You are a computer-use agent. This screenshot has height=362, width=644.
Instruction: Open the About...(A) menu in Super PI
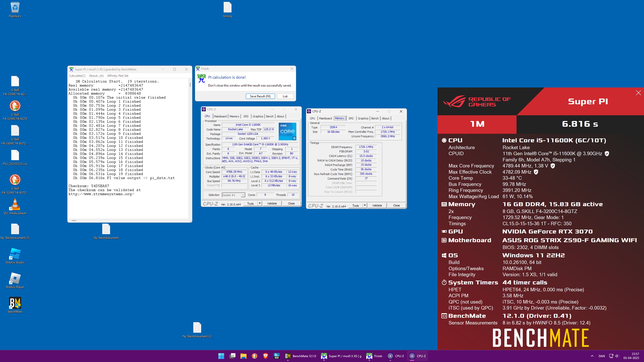[x=96, y=76]
